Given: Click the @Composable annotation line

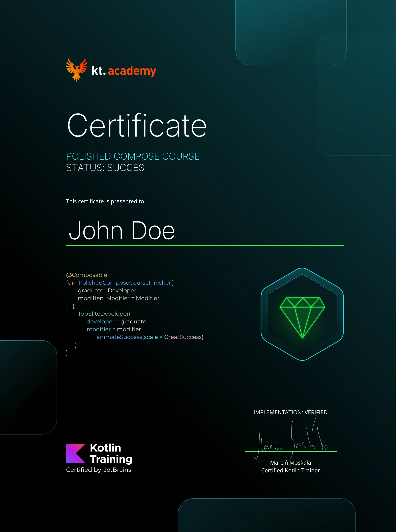Looking at the screenshot, I should point(86,275).
